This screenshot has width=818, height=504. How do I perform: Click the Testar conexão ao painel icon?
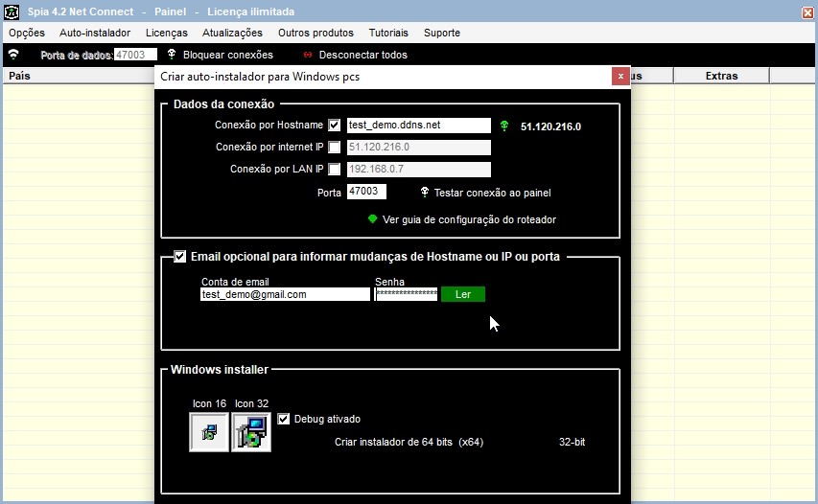425,193
